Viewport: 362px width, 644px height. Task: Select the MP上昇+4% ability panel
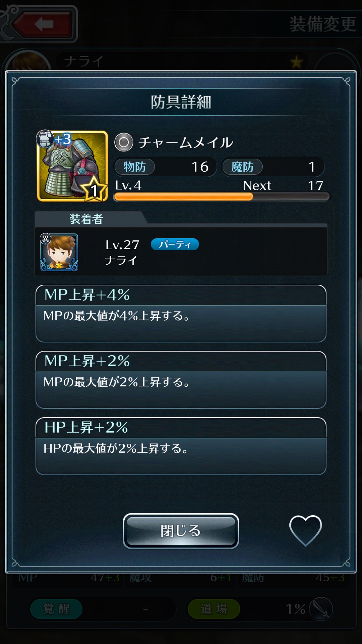181,314
